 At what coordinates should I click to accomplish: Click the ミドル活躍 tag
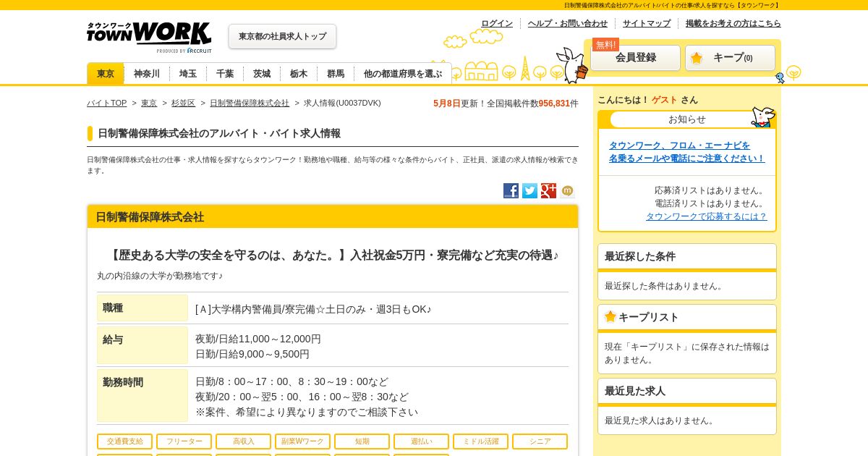480,442
